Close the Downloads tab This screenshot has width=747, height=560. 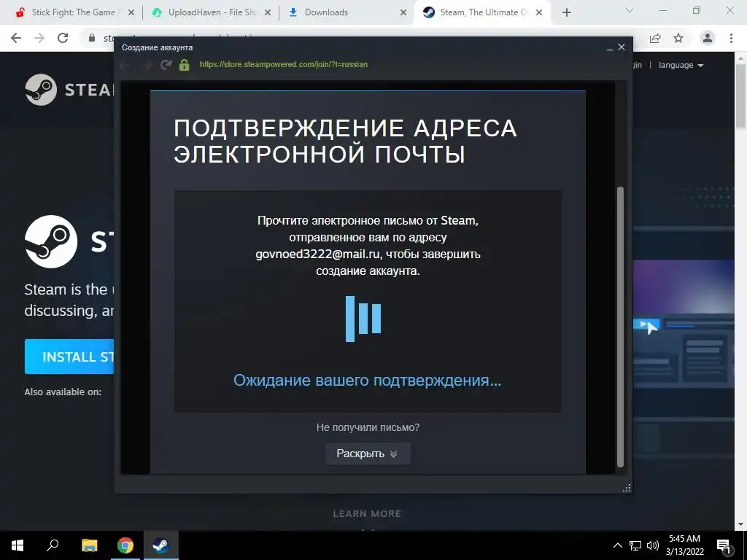click(x=403, y=13)
